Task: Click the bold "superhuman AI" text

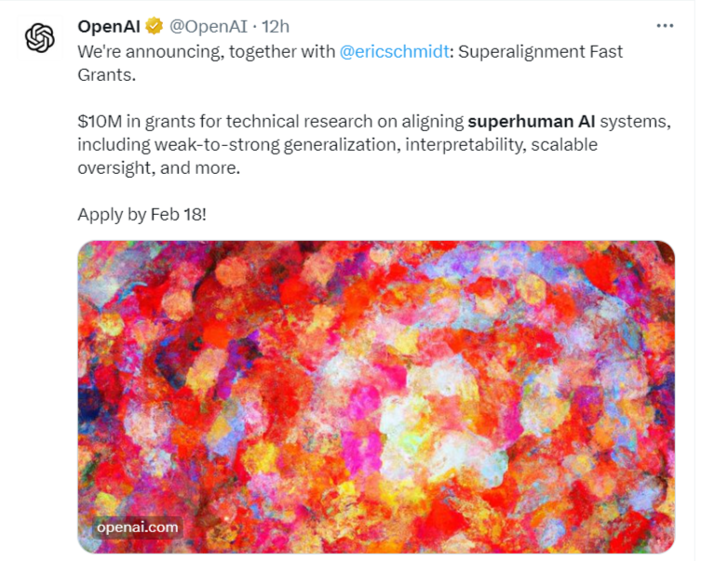Action: [532, 122]
